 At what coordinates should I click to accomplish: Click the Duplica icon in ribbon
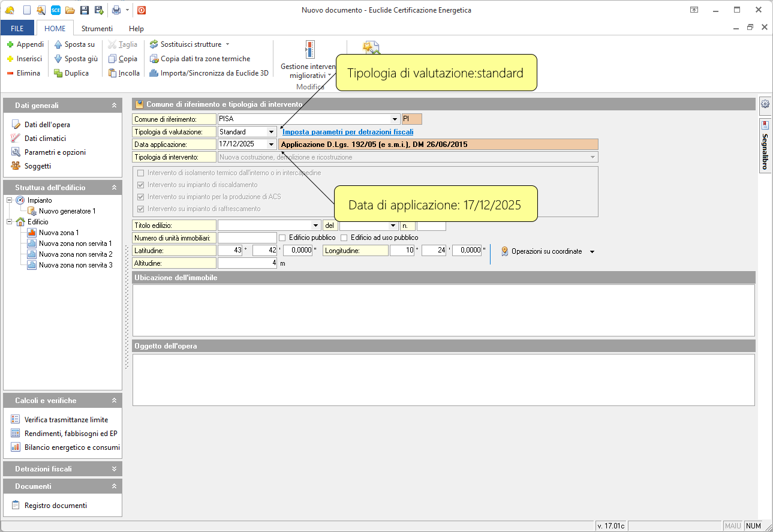click(58, 73)
